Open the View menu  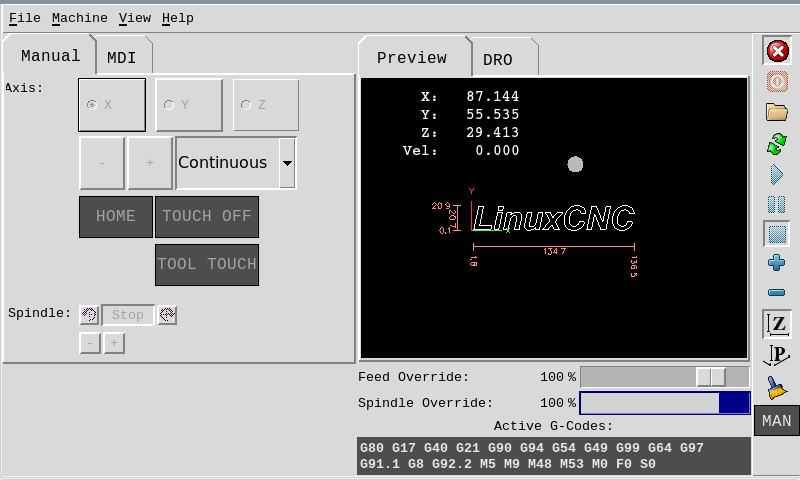135,18
